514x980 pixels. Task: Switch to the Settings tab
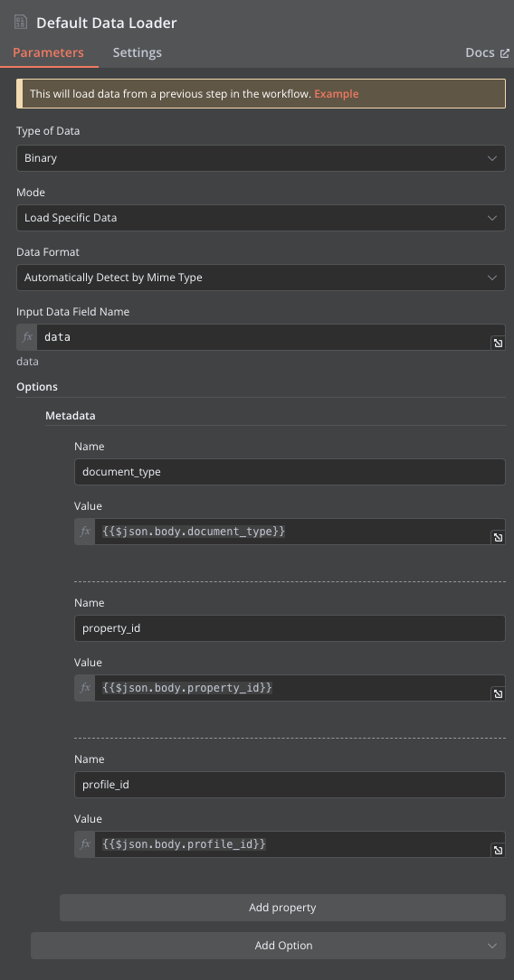(137, 52)
